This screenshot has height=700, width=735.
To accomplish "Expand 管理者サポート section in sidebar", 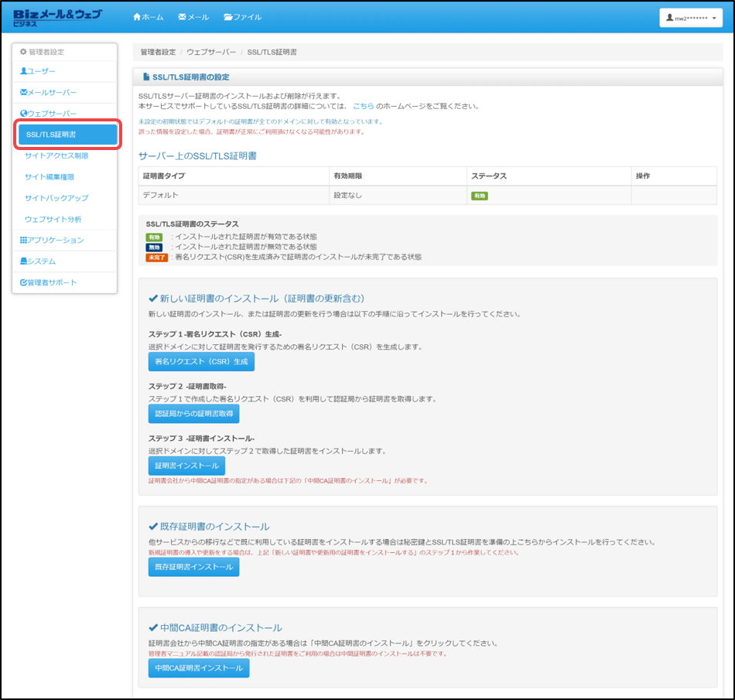I will (x=49, y=282).
